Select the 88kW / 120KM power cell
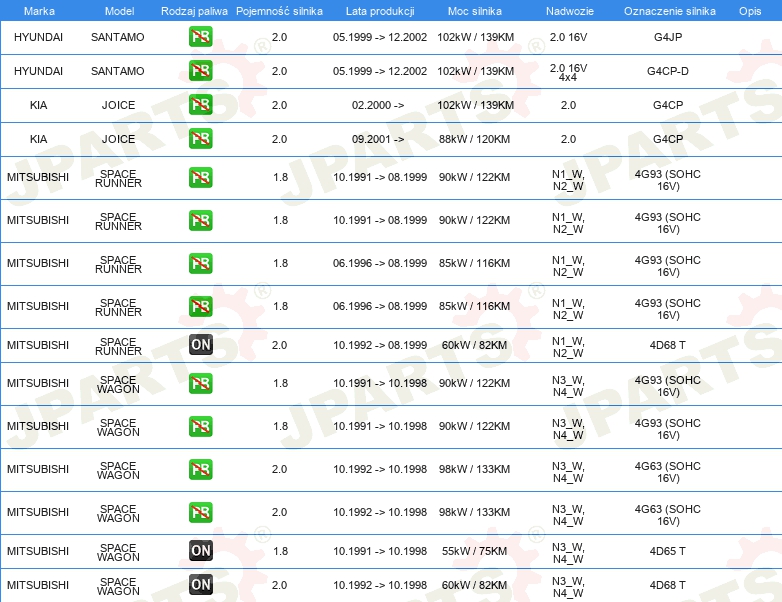 point(474,139)
